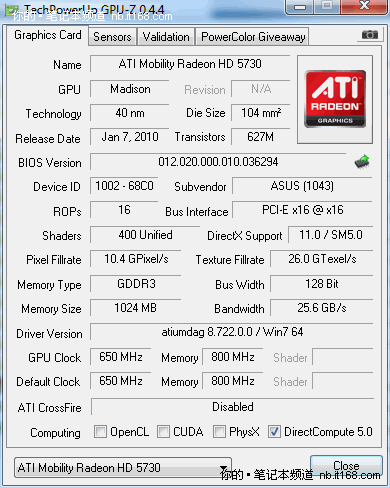390x488 pixels.
Task: Switch to the Graphics Card tab
Action: click(x=48, y=35)
